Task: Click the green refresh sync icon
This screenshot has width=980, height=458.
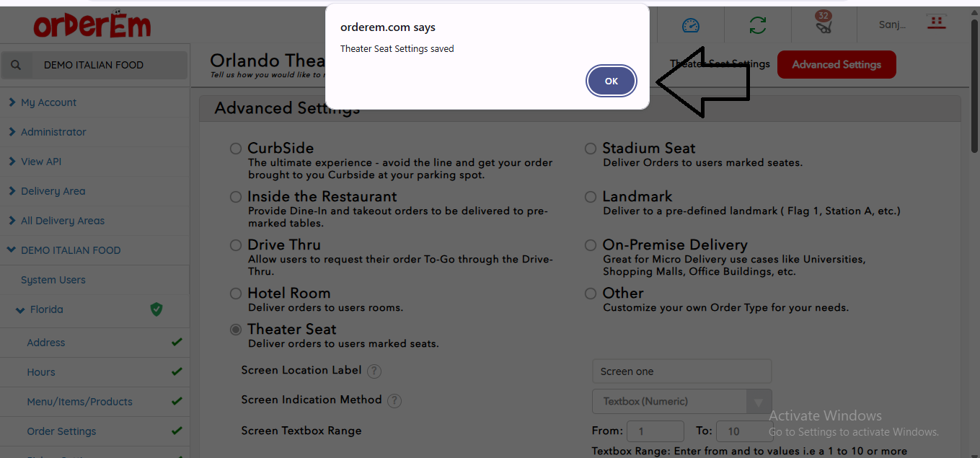Action: (x=757, y=25)
